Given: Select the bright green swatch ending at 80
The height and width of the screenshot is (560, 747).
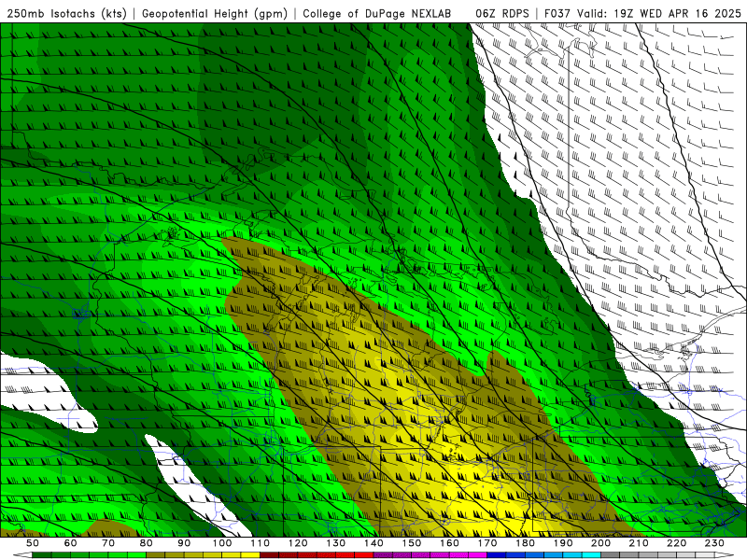Looking at the screenshot, I should [136, 555].
